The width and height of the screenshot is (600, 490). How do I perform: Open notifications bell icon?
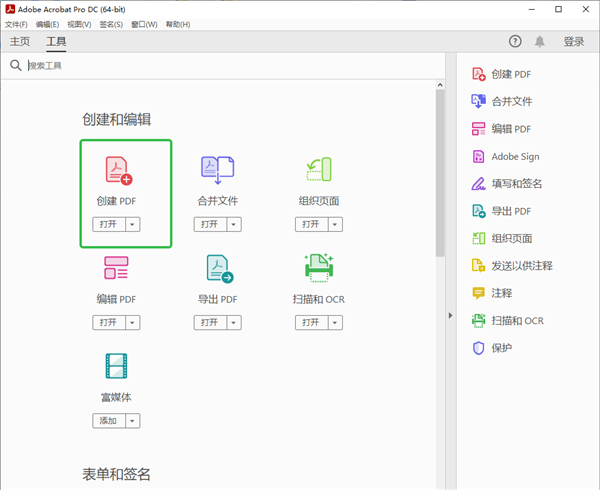[x=540, y=41]
